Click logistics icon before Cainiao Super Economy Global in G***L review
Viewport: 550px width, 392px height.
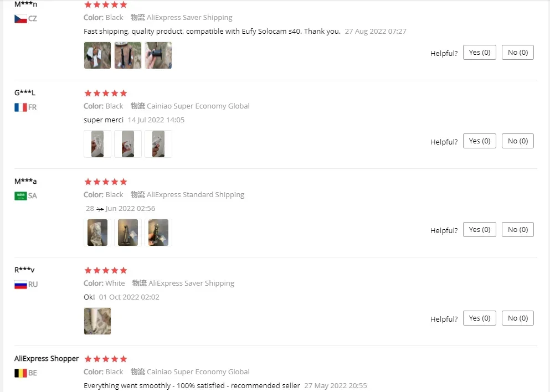[x=137, y=106]
